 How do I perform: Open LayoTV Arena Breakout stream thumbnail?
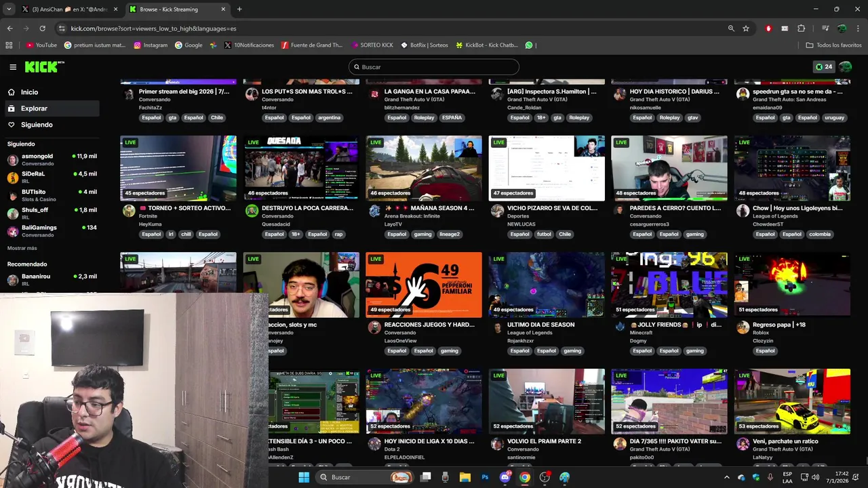[424, 168]
